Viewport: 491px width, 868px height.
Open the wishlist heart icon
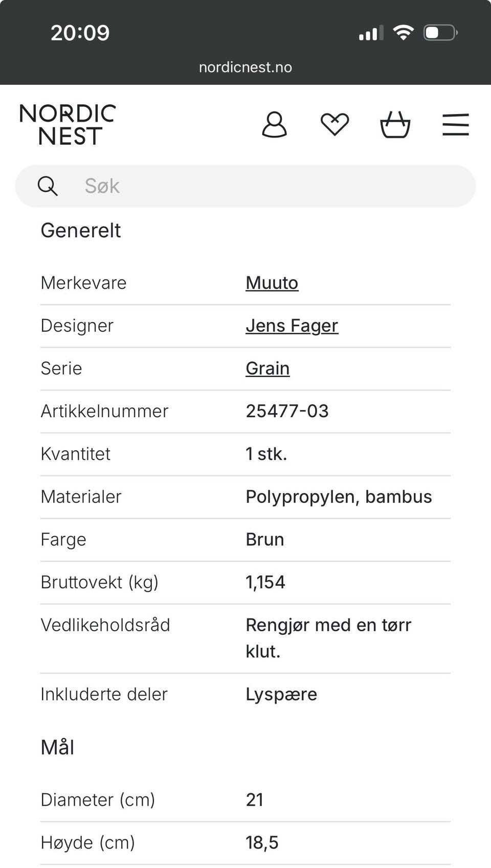(334, 125)
